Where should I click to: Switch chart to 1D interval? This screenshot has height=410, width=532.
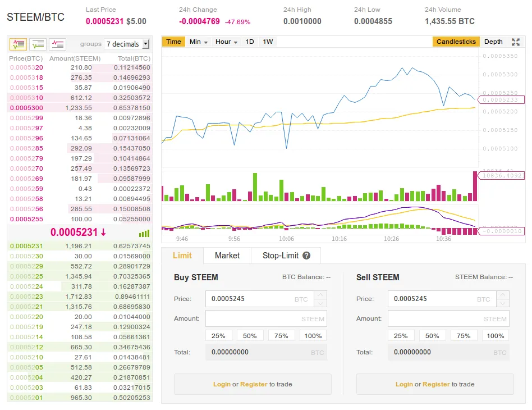[250, 42]
